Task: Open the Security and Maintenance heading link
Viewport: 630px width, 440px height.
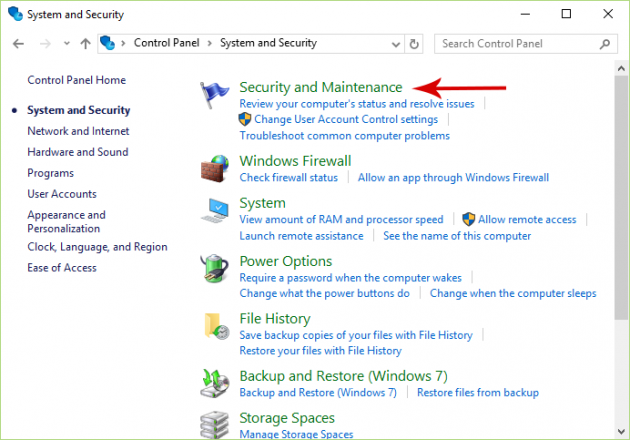Action: click(x=320, y=87)
